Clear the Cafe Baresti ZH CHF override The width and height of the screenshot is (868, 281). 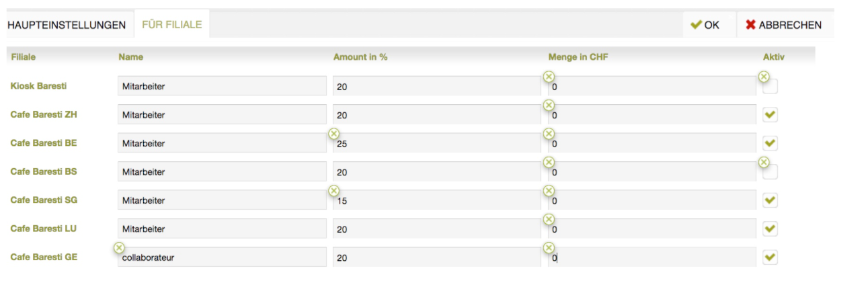point(549,105)
